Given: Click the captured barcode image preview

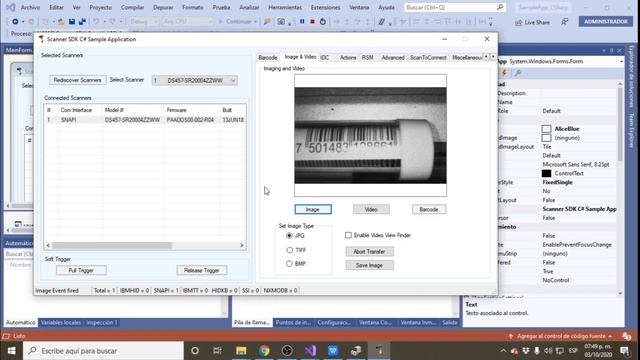Looking at the screenshot, I should [370, 136].
